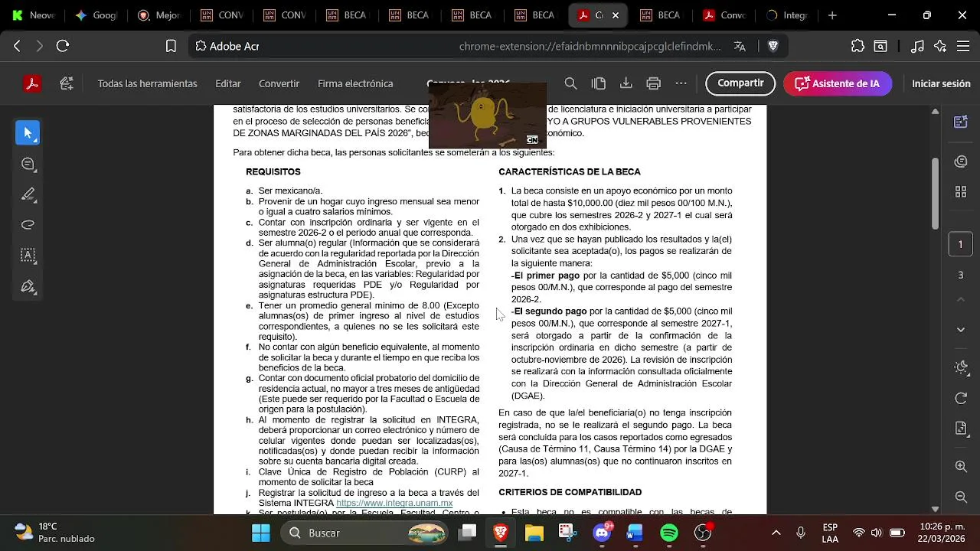Open File Explorer from the taskbar
The image size is (980, 551).
coord(534,533)
